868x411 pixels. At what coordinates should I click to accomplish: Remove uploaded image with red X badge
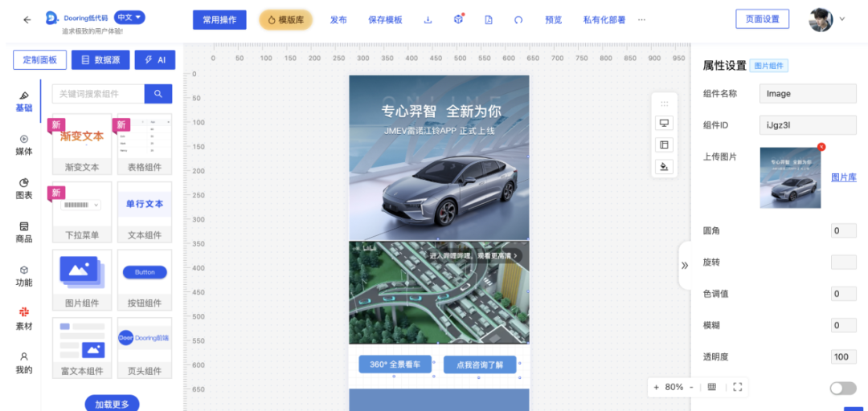(821, 147)
